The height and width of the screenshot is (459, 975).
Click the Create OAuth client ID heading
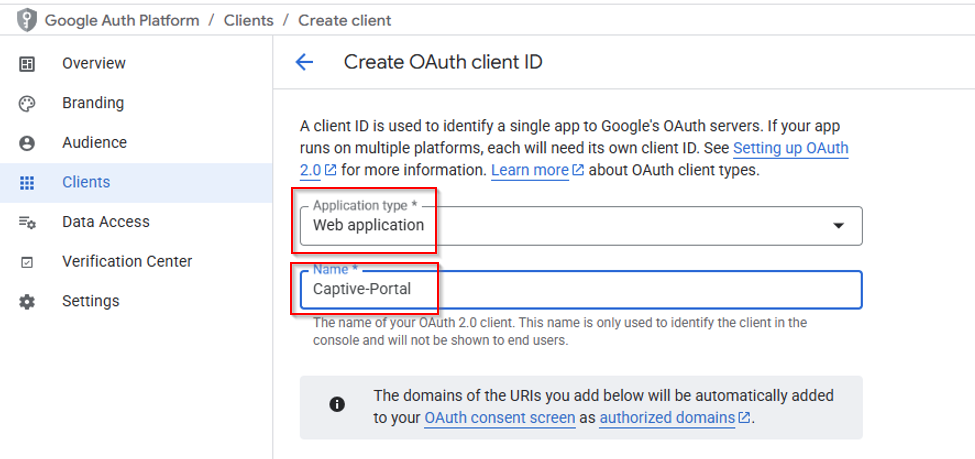pyautogui.click(x=443, y=62)
